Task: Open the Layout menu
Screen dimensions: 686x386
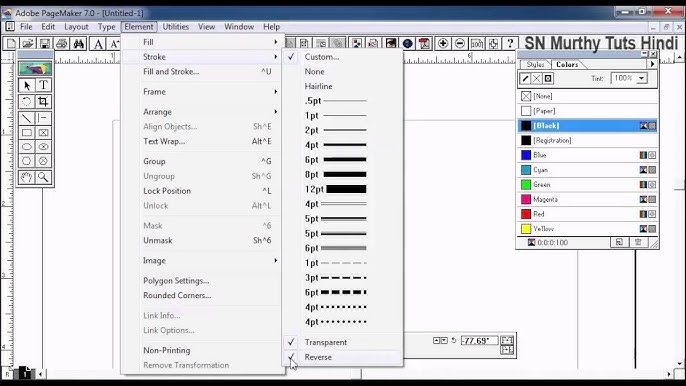Action: [x=76, y=27]
